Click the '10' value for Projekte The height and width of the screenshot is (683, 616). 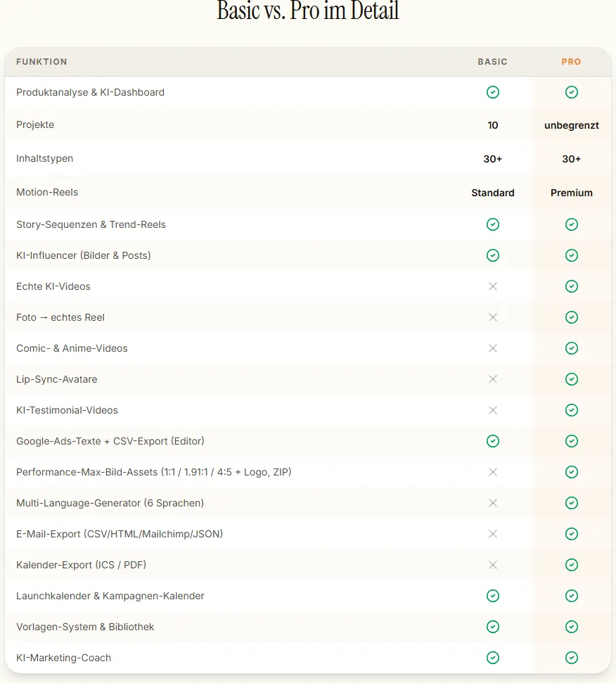493,125
